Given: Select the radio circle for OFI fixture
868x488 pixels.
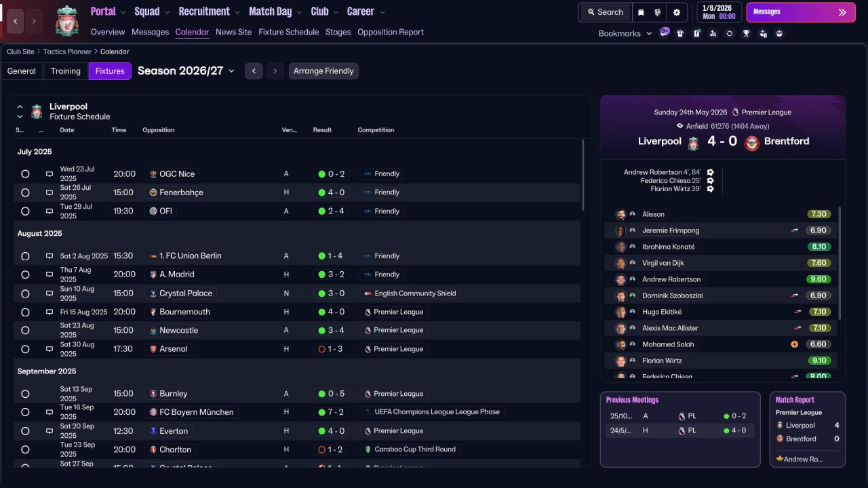Looking at the screenshot, I should tap(25, 211).
